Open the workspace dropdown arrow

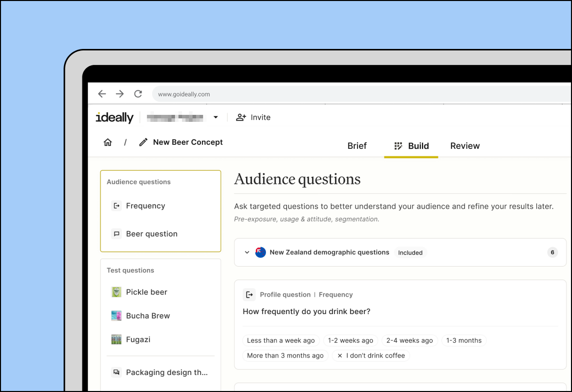(215, 117)
